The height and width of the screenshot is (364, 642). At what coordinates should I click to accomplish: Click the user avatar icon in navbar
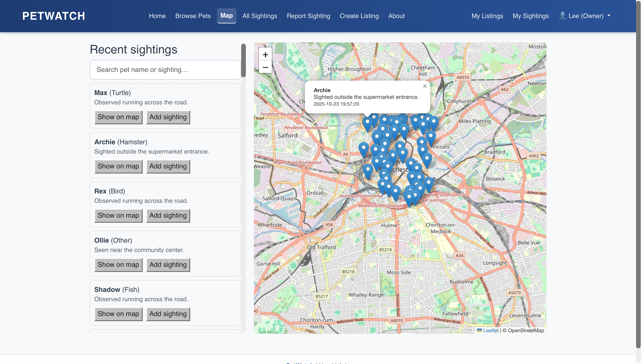(x=562, y=15)
